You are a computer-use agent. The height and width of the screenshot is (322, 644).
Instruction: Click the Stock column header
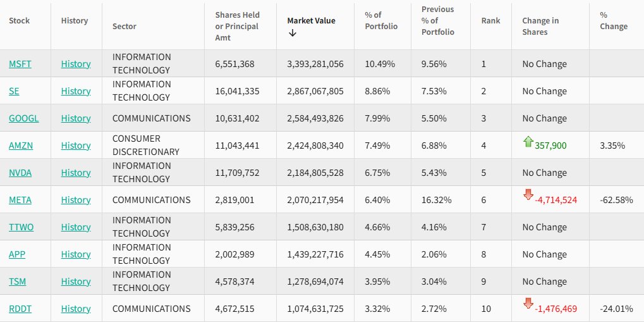tap(20, 21)
